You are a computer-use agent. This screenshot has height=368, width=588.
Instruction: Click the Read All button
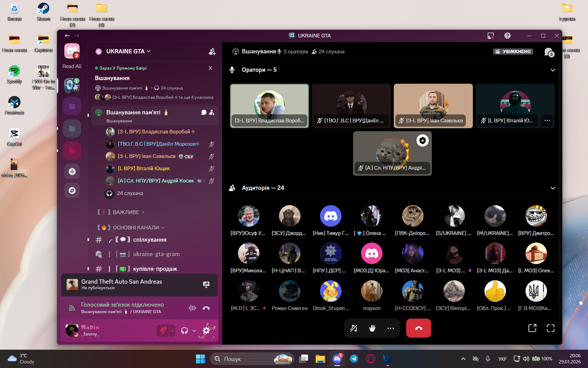(x=72, y=66)
